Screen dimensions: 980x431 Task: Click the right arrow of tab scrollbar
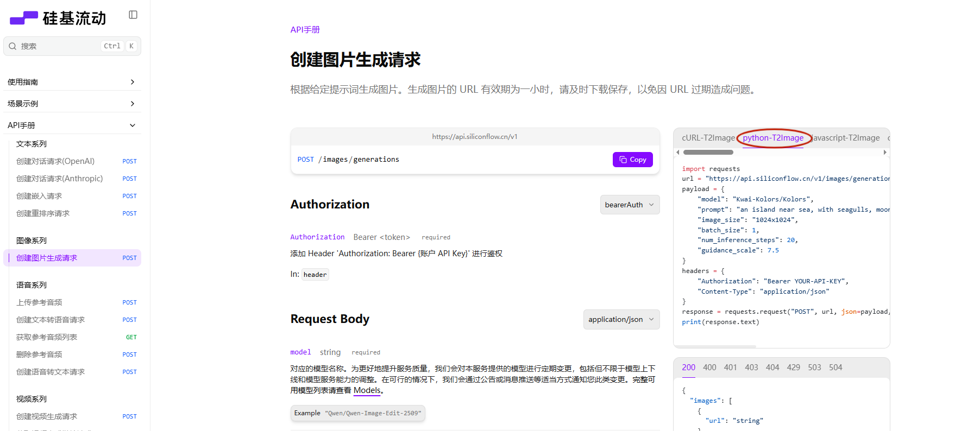coord(885,153)
